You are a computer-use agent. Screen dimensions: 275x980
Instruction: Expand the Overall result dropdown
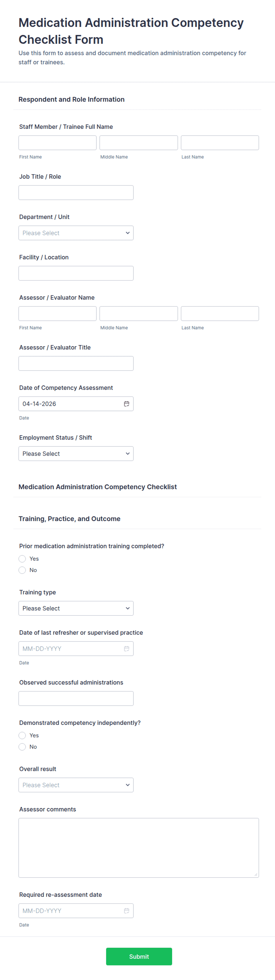pos(76,785)
